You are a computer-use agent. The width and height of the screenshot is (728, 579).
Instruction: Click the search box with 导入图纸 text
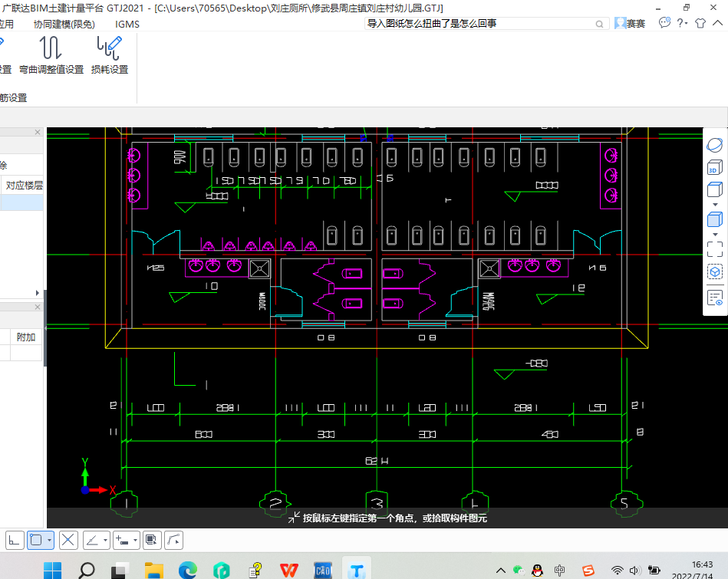tap(480, 24)
